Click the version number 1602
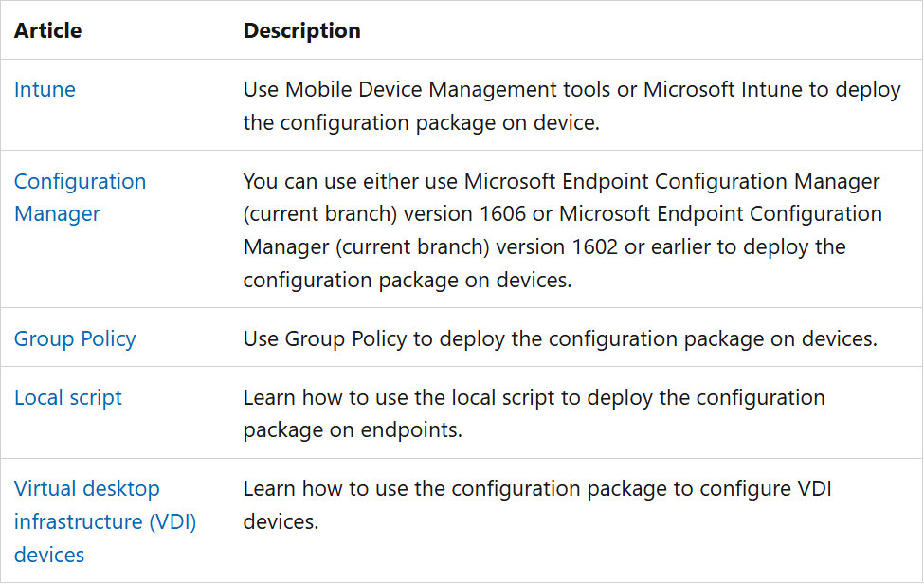 point(594,246)
